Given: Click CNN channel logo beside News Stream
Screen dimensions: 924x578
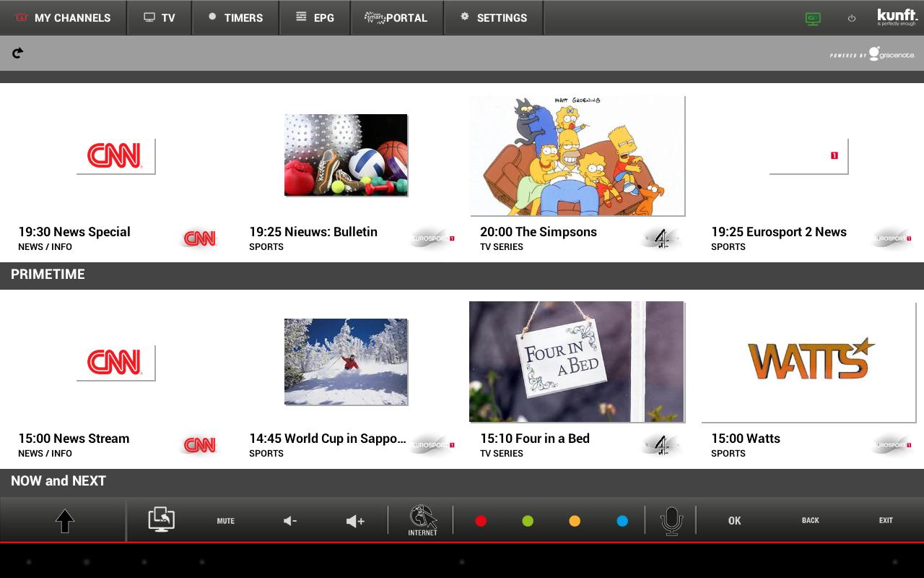Looking at the screenshot, I should pos(200,445).
